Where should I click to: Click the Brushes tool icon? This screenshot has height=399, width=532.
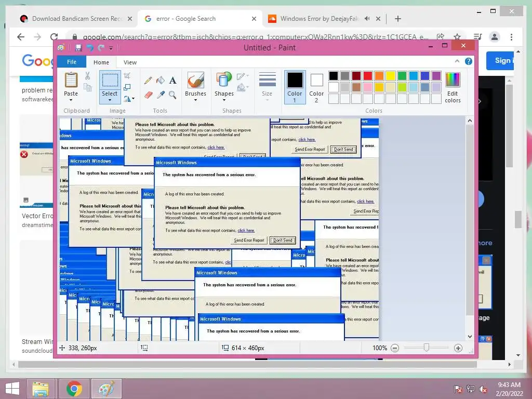(195, 81)
